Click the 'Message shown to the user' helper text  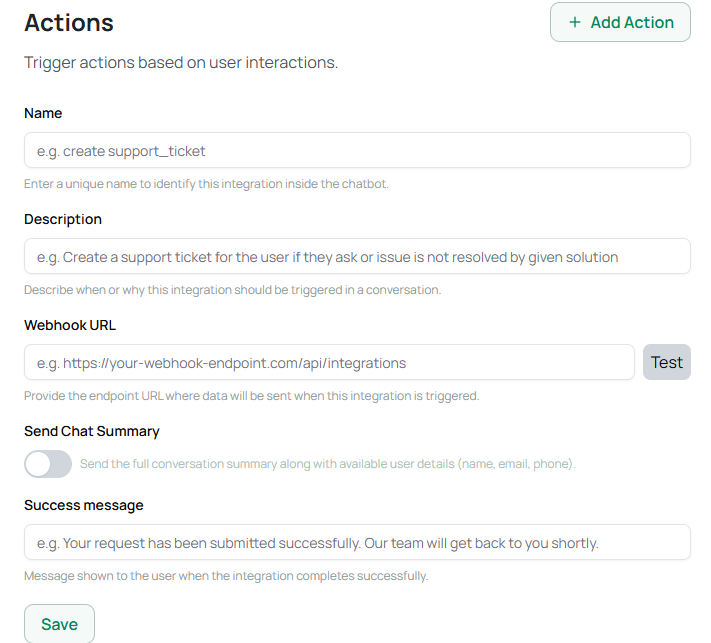pyautogui.click(x=225, y=576)
